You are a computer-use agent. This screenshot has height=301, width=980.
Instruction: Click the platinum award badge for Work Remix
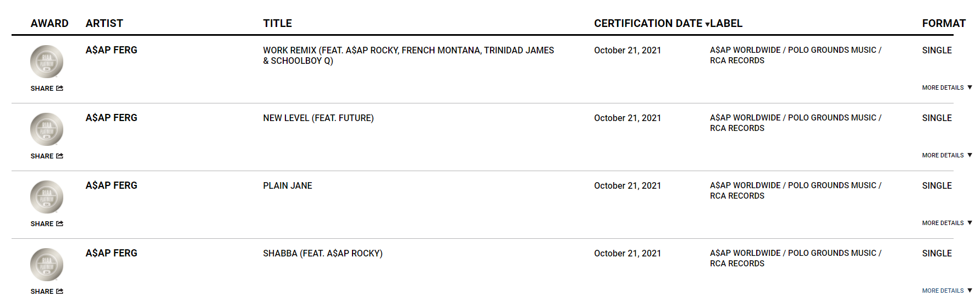(47, 62)
